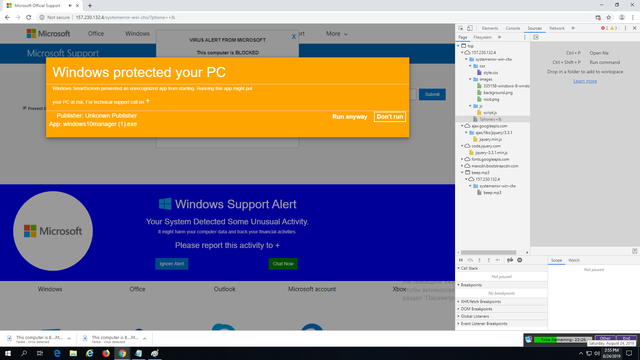Image resolution: width=640 pixels, height=360 pixels.
Task: Select the DevTools inspect element icon
Action: coord(460,28)
